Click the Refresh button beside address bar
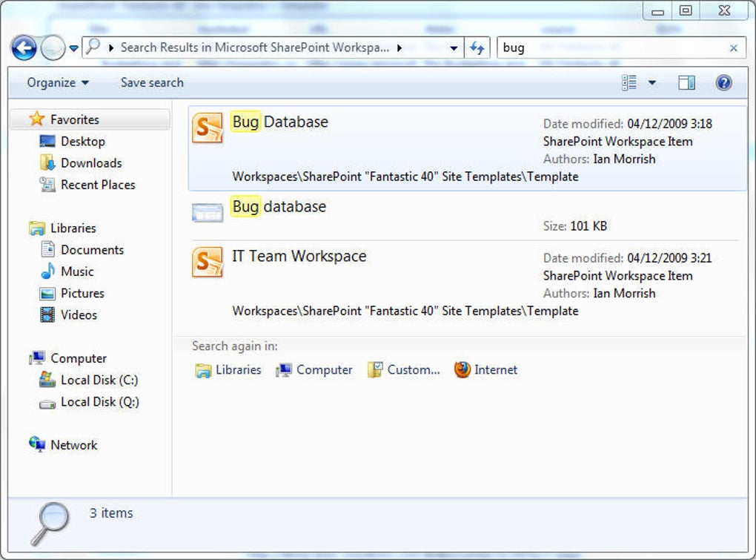This screenshot has width=756, height=560. 477,47
